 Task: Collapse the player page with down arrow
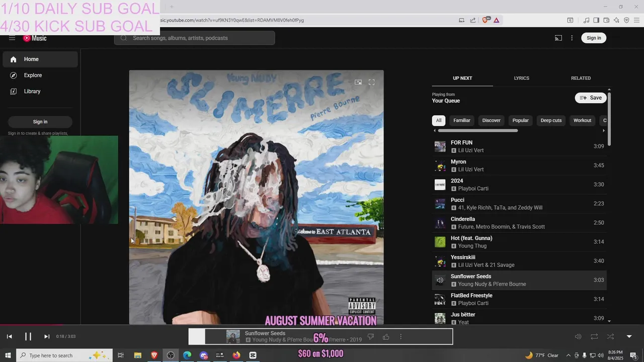(629, 336)
